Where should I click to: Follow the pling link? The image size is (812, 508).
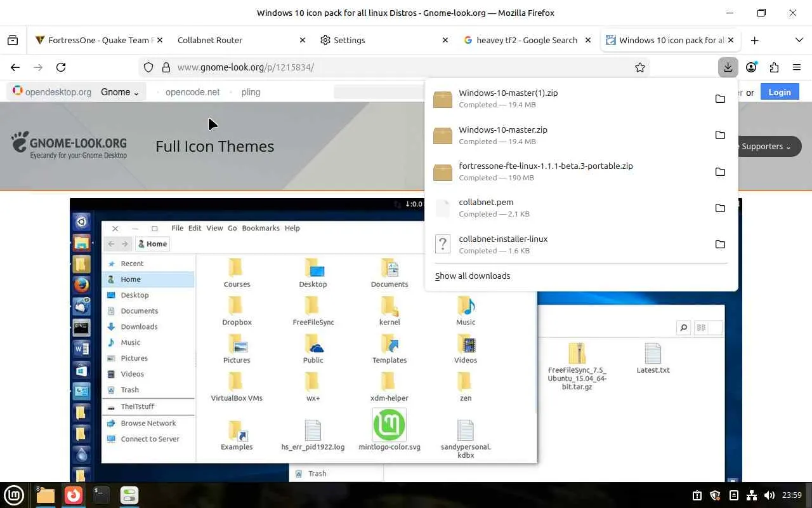251,92
